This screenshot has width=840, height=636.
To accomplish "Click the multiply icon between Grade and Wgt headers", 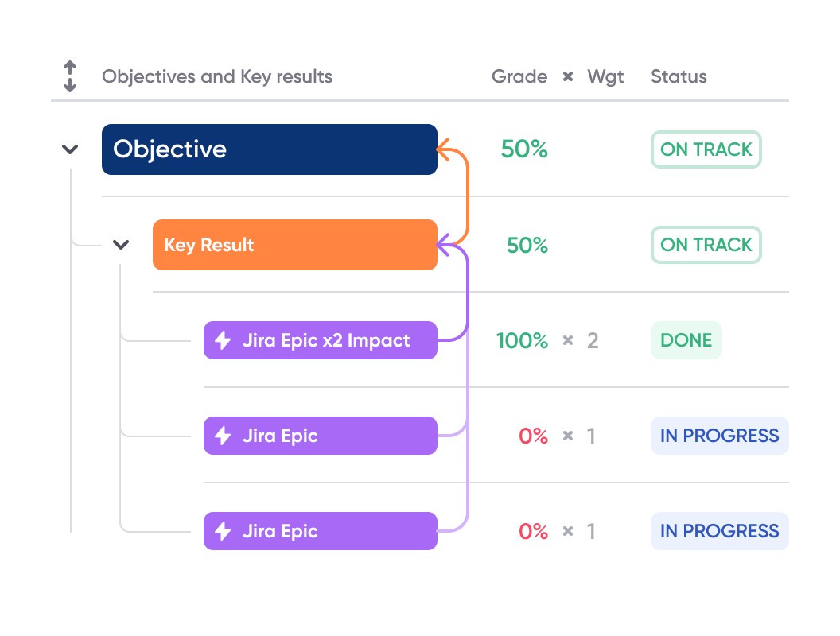I will click(568, 76).
